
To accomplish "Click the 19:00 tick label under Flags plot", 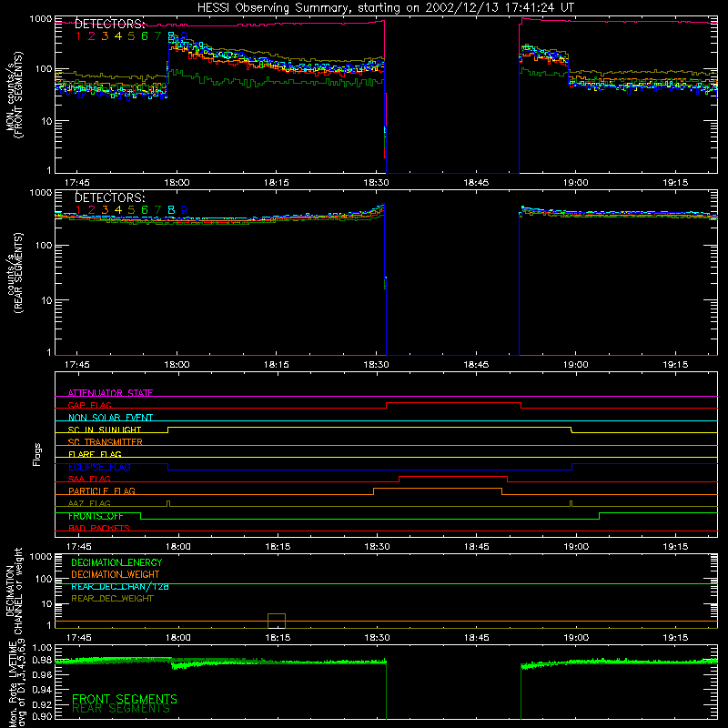I will (576, 547).
